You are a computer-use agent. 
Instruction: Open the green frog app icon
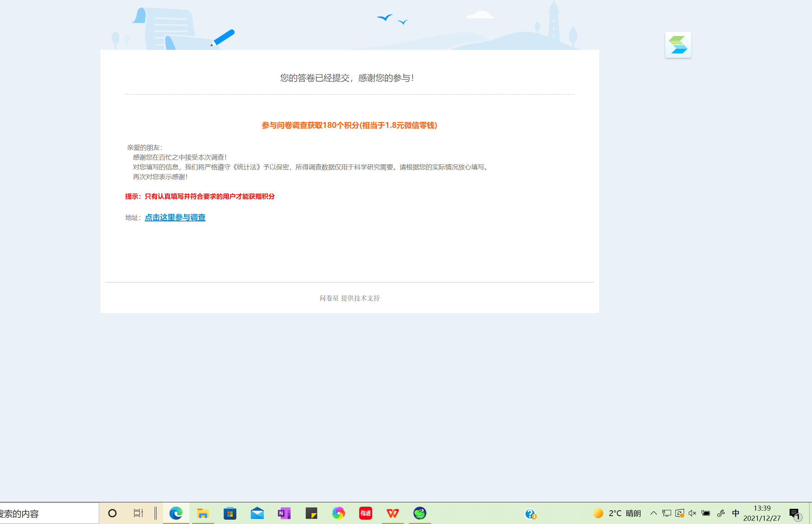pos(420,513)
